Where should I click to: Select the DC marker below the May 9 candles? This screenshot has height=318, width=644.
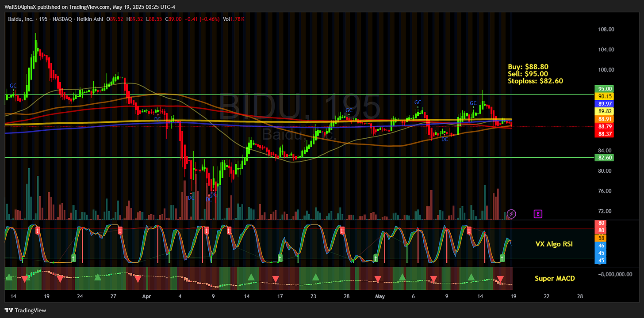[x=445, y=140]
